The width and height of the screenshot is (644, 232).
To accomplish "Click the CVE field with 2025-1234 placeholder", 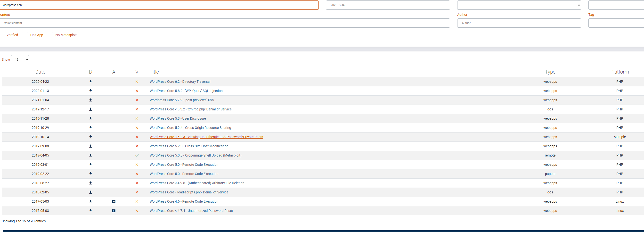I will tap(388, 5).
